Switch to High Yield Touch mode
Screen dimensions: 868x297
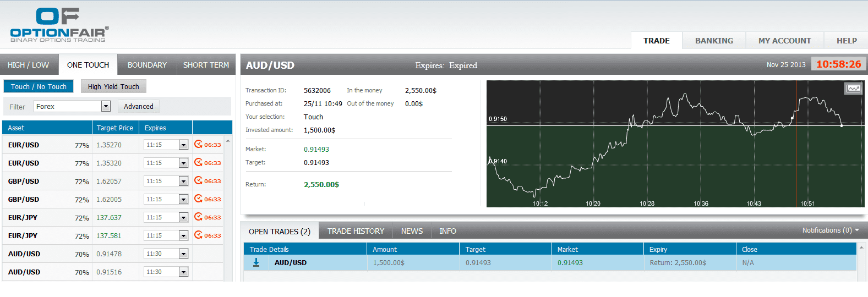pyautogui.click(x=113, y=86)
